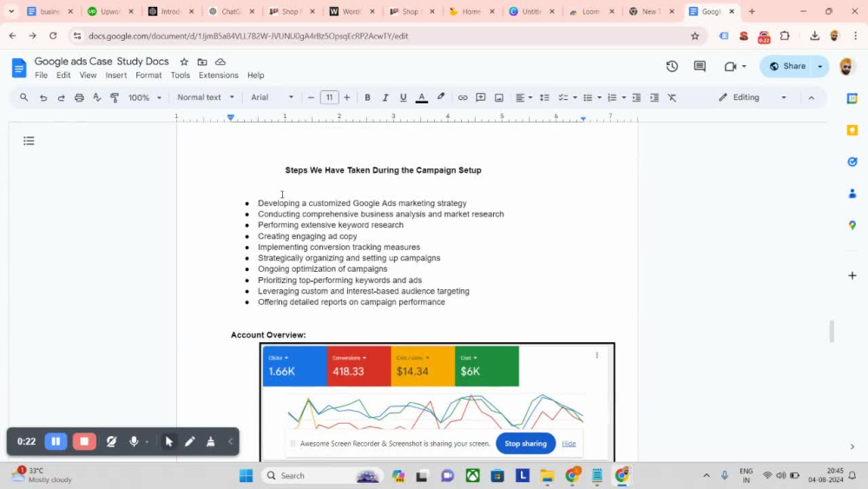868x489 pixels.
Task: Click the Redo icon
Action: (x=62, y=97)
